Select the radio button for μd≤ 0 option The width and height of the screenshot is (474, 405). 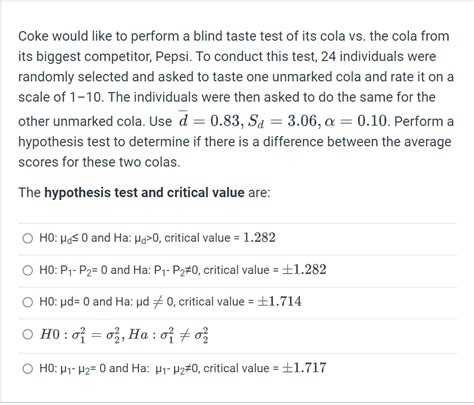click(x=28, y=238)
